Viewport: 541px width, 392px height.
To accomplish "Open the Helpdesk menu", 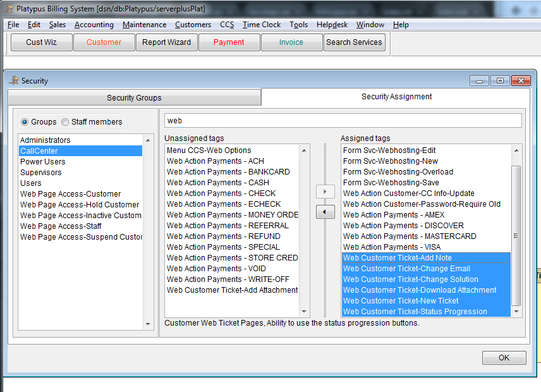I will pos(332,25).
